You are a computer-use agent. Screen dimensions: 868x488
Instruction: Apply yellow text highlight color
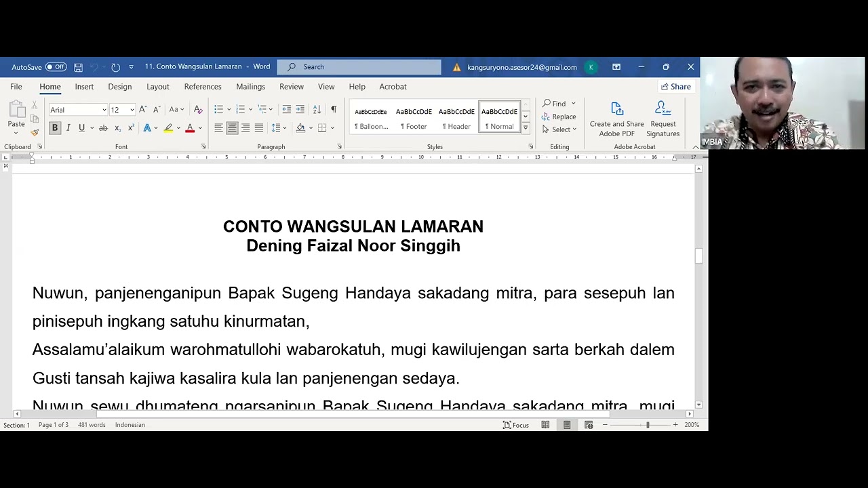click(168, 128)
